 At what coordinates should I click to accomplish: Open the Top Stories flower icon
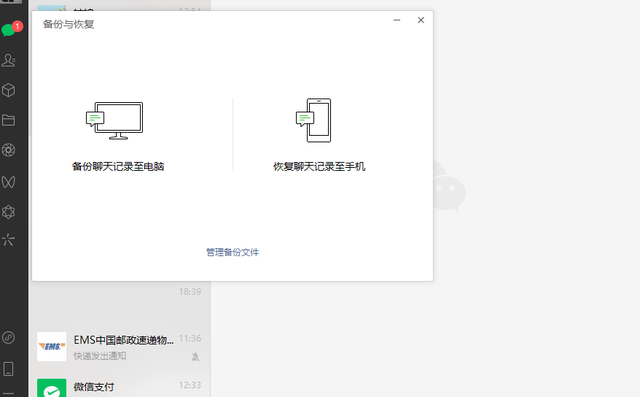tap(9, 212)
